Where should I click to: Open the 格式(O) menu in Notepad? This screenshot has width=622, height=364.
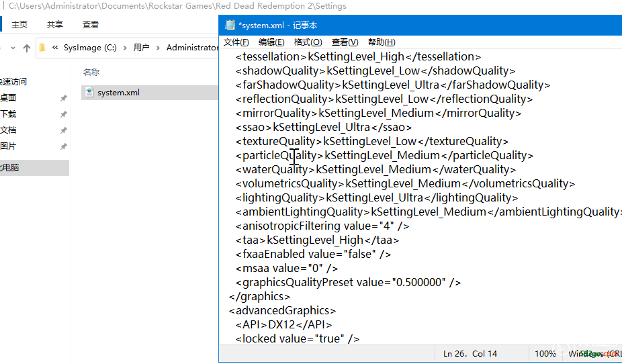308,42
